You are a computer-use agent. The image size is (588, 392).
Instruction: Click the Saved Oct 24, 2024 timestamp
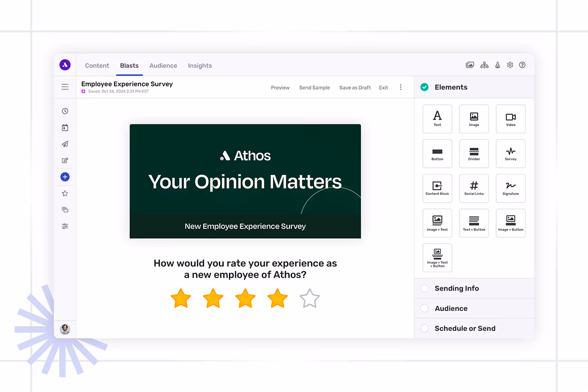[x=119, y=91]
